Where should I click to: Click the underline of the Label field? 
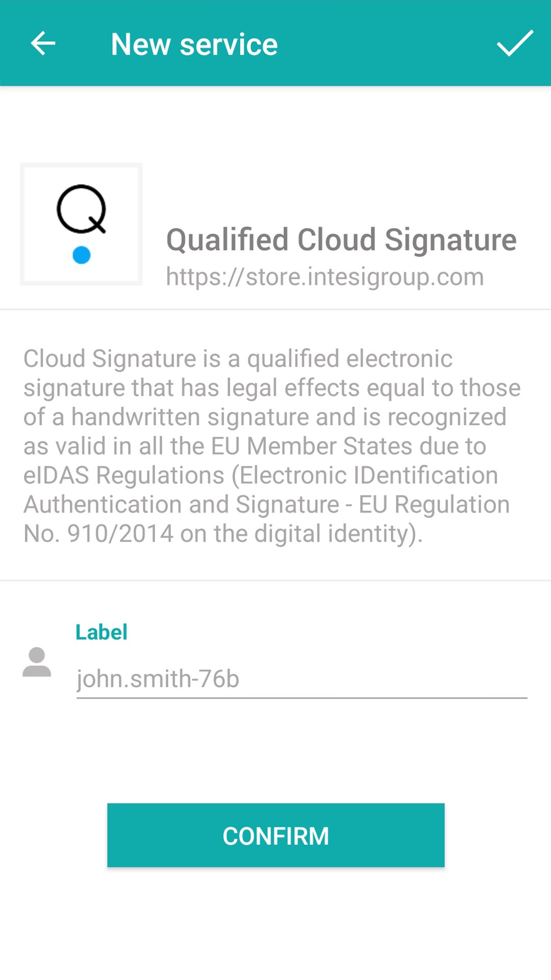click(301, 697)
